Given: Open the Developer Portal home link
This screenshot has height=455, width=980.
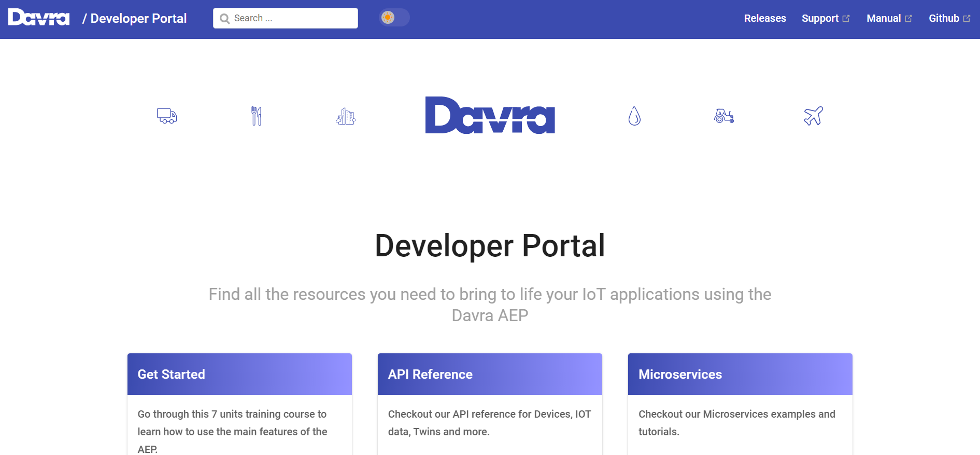Looking at the screenshot, I should 134,18.
